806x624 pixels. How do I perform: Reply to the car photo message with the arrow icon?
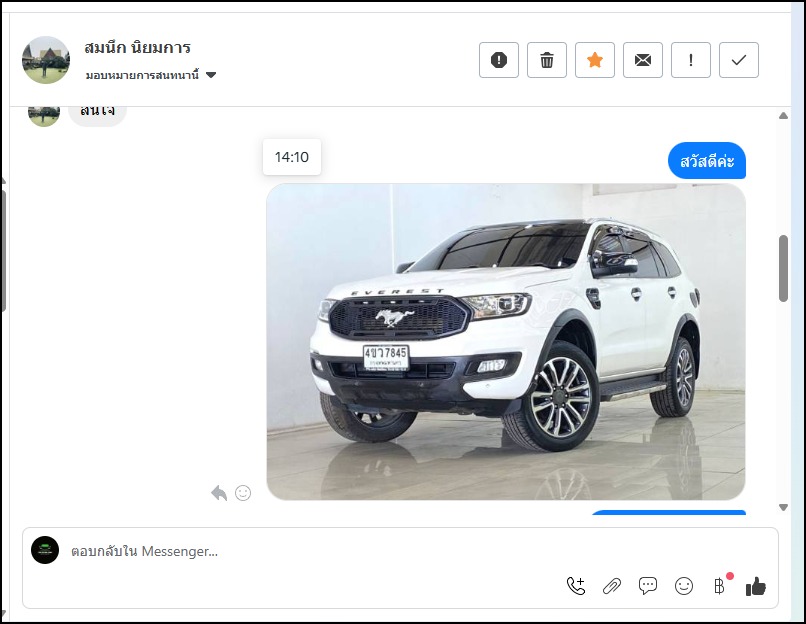pyautogui.click(x=219, y=493)
